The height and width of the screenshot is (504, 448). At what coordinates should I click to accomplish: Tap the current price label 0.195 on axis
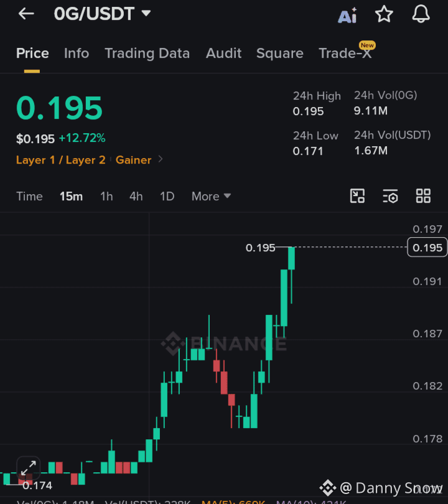point(427,247)
